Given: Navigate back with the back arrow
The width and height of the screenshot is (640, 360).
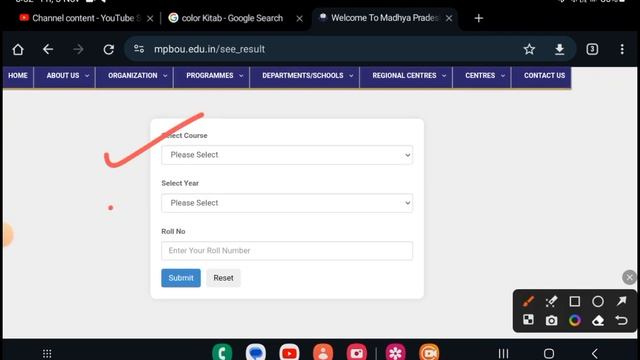Looking at the screenshot, I should coord(48,49).
